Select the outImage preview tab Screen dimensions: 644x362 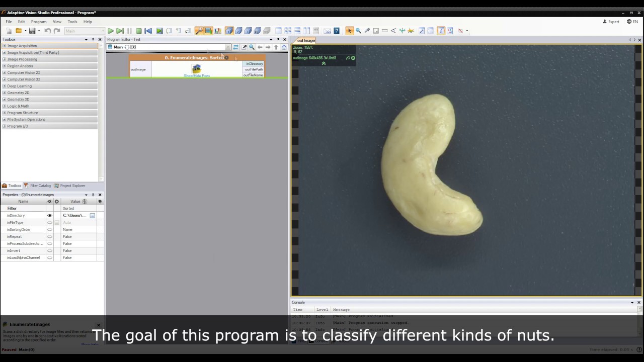click(305, 40)
